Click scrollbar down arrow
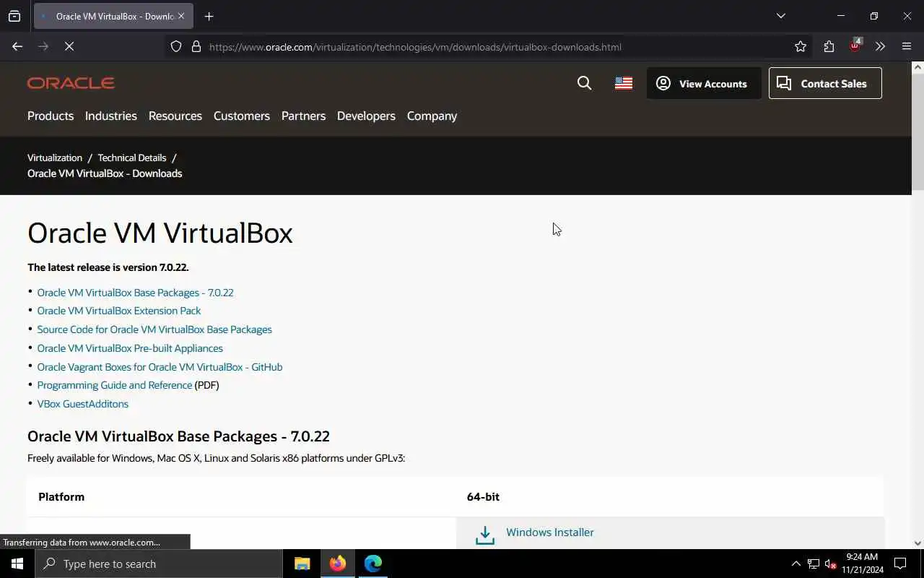 click(918, 543)
